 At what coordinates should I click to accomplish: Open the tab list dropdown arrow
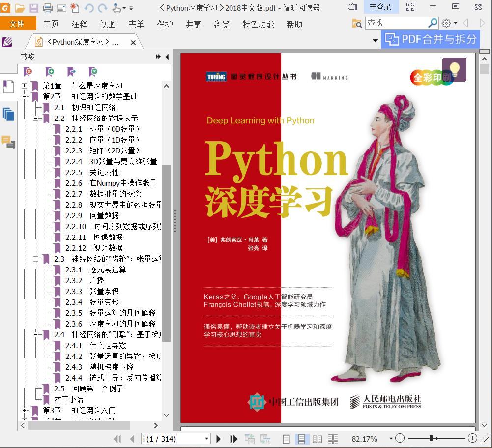(375, 40)
